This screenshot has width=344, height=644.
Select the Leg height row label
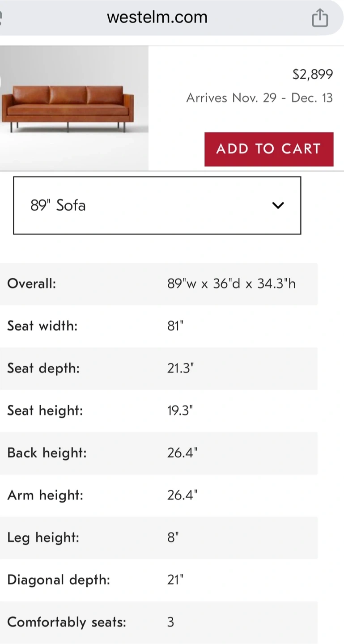click(43, 537)
